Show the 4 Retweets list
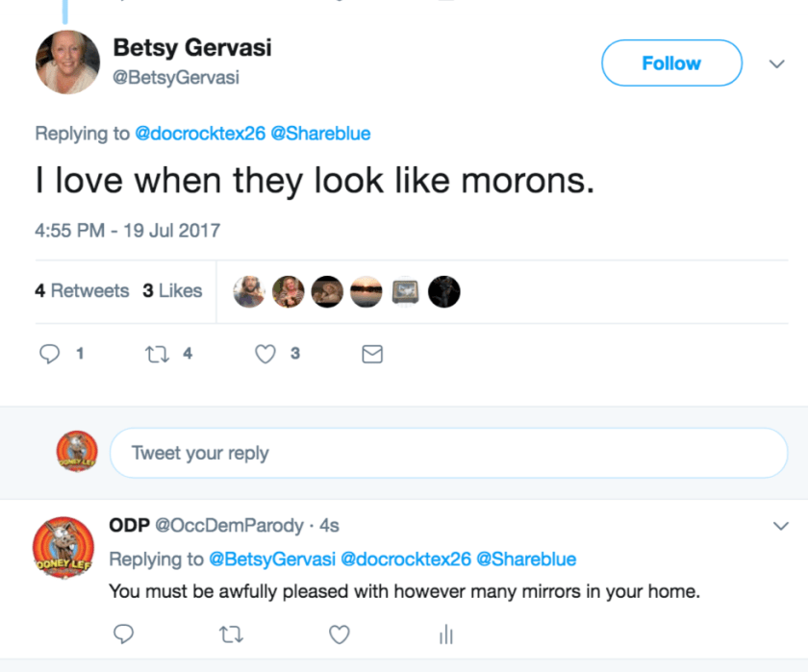808x672 pixels. (x=82, y=290)
